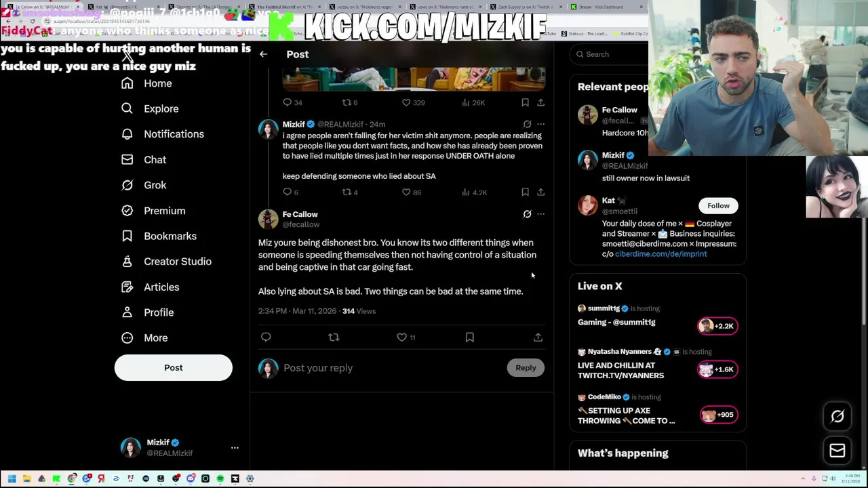The width and height of the screenshot is (868, 488).
Task: Open Fe Callow in Relevant people
Action: 619,110
